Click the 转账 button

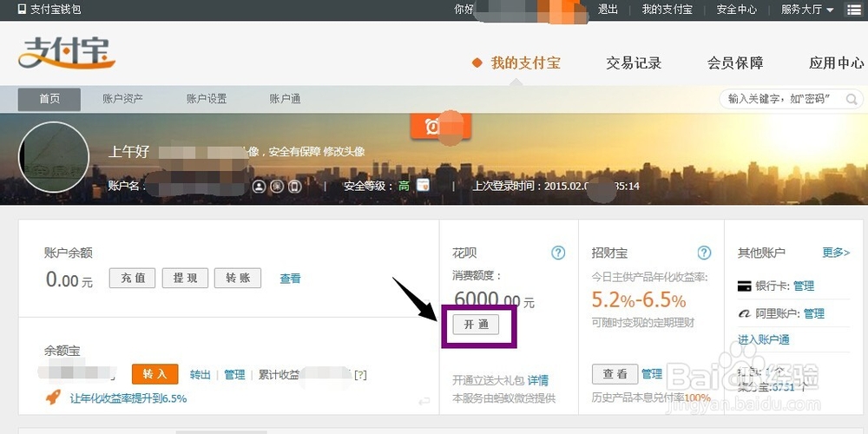[x=238, y=278]
